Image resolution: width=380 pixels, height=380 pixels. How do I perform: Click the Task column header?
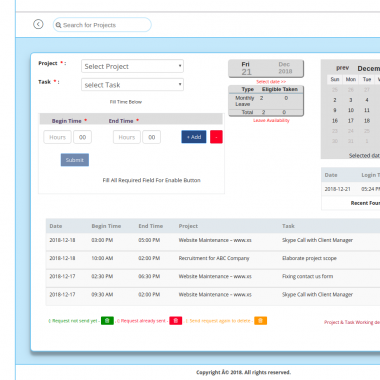coord(288,226)
